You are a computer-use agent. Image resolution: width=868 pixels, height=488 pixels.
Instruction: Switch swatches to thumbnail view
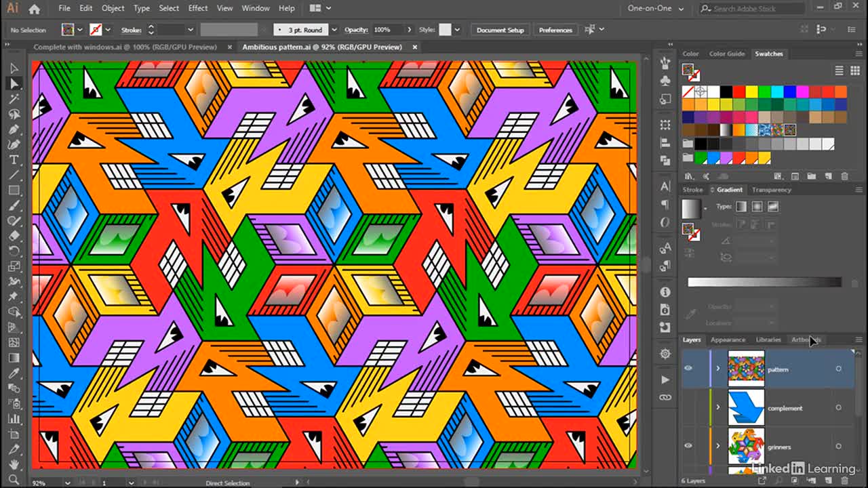854,70
